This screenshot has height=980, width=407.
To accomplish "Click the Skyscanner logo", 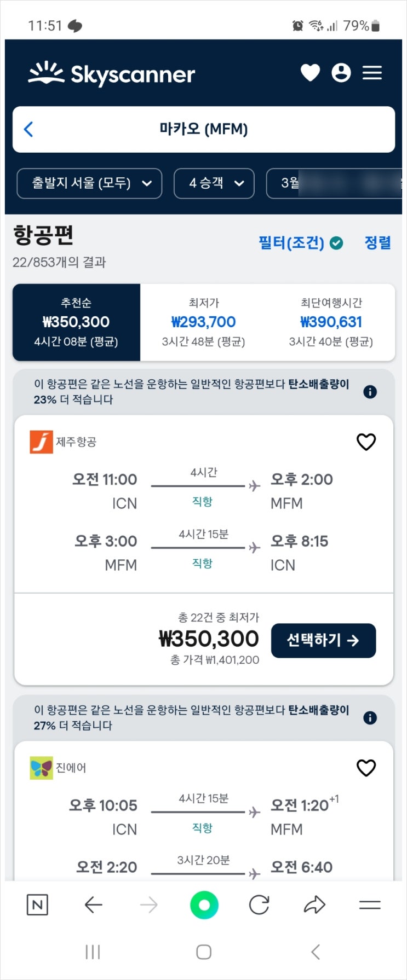I will pos(112,74).
